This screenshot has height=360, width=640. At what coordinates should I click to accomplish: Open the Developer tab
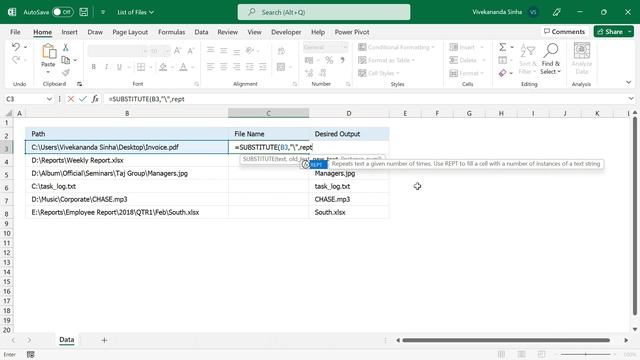[x=286, y=32]
